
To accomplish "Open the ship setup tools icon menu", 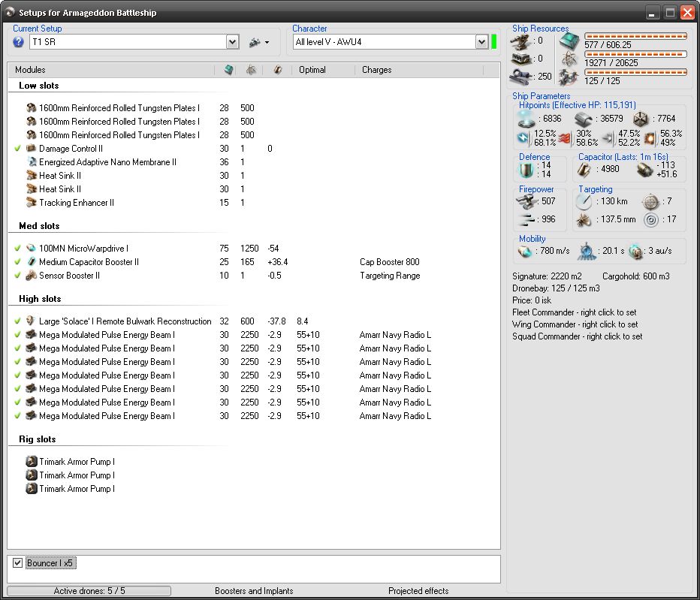I will (x=259, y=42).
